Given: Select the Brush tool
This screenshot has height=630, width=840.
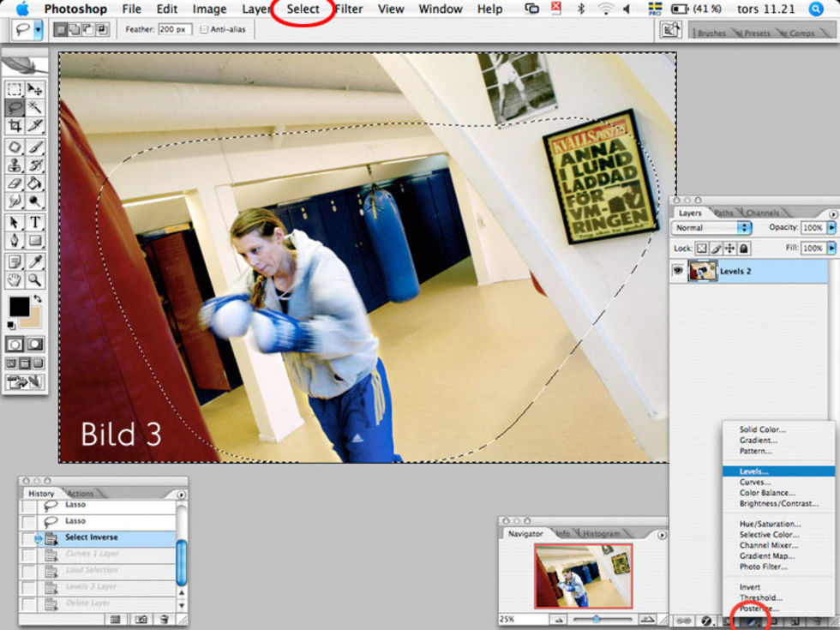Looking at the screenshot, I should [35, 147].
